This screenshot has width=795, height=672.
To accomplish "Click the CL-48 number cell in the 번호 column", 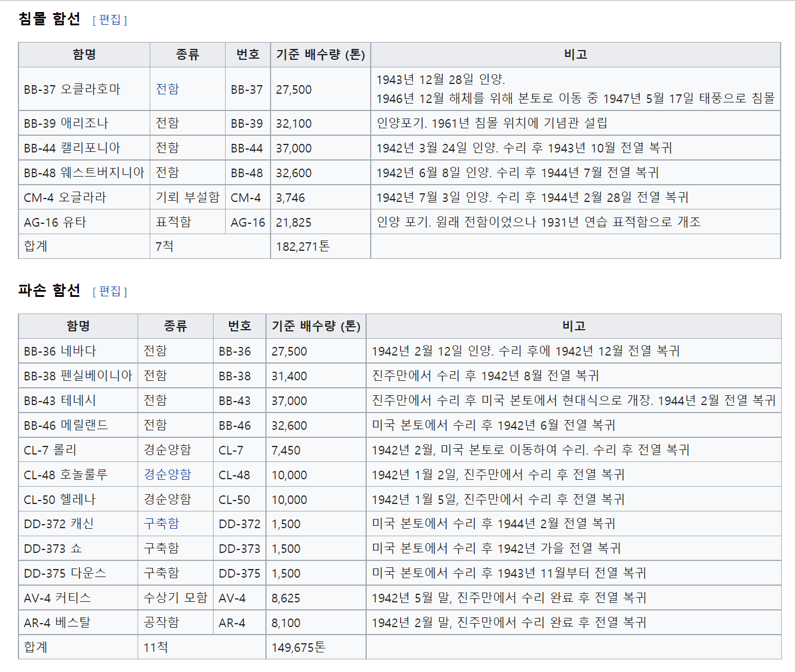I will pyautogui.click(x=239, y=475).
